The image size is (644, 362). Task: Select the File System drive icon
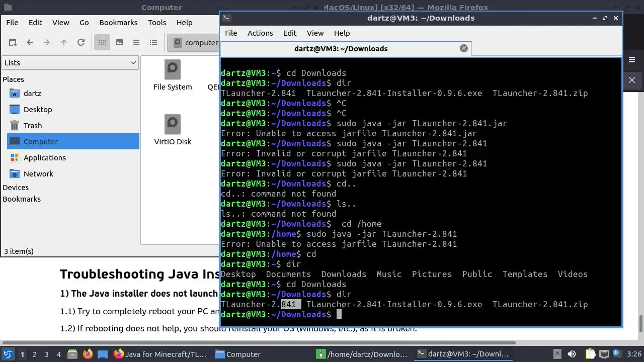click(173, 75)
